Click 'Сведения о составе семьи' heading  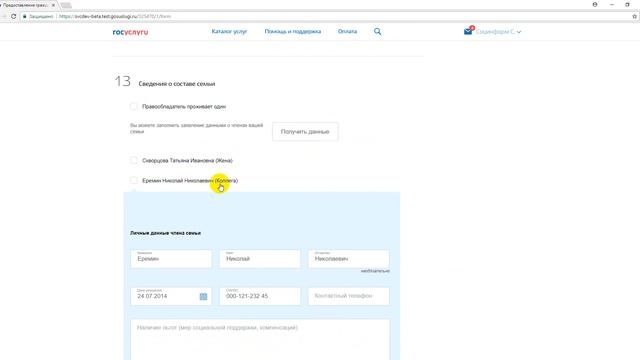click(177, 84)
